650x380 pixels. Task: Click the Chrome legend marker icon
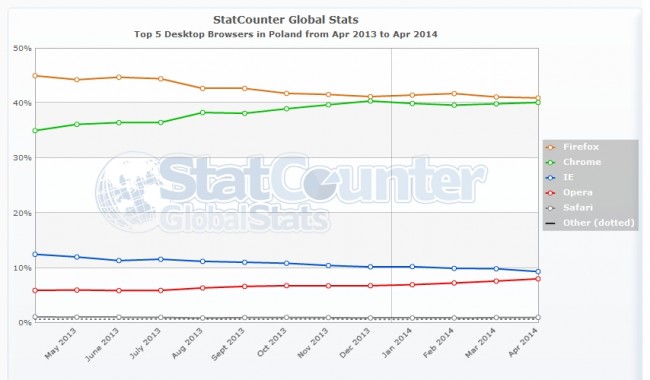pyautogui.click(x=551, y=162)
